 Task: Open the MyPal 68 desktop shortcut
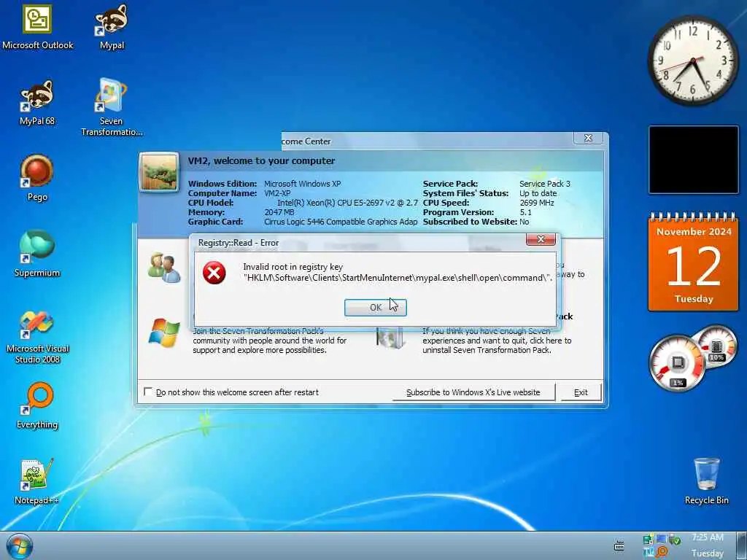[37, 102]
